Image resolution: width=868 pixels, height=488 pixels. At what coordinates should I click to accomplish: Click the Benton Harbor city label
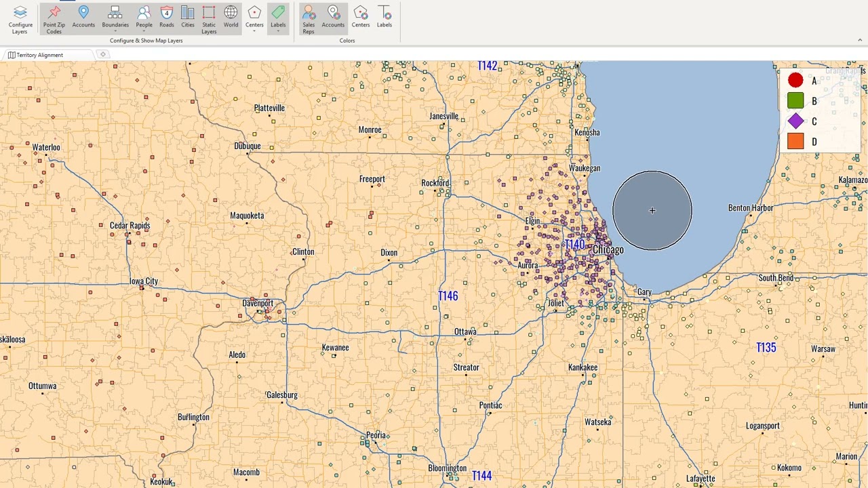[751, 208]
